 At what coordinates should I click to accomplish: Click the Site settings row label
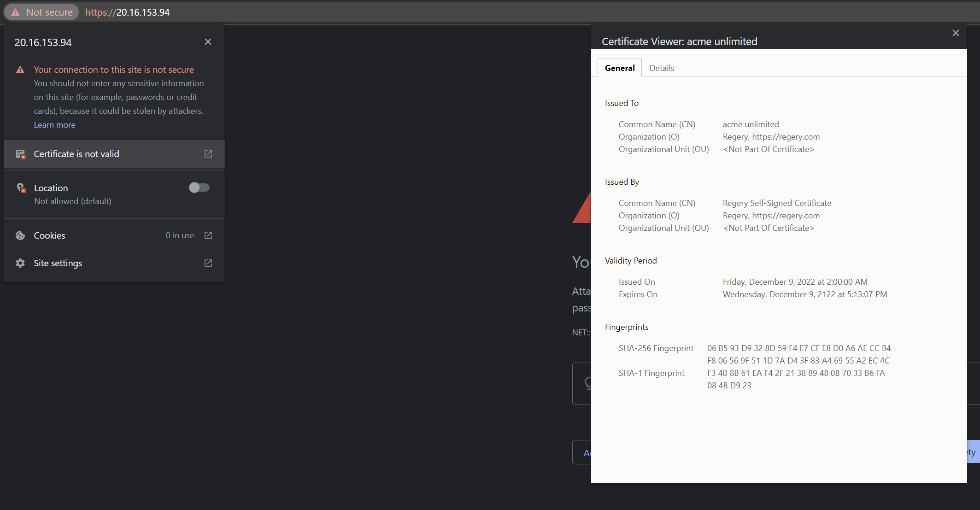point(58,263)
